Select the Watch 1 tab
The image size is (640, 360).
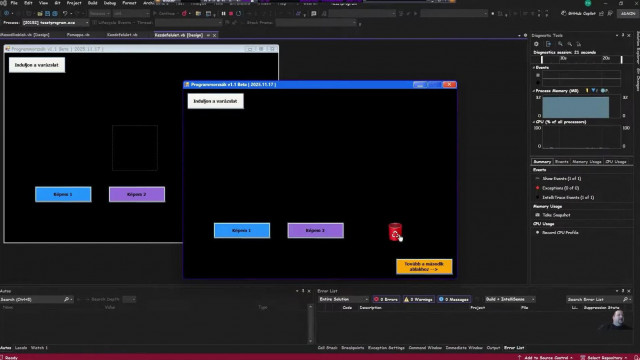tap(39, 348)
